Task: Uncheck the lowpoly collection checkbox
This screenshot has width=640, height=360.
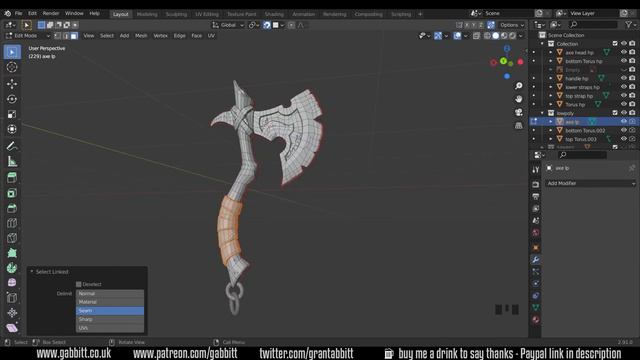Action: pyautogui.click(x=615, y=113)
